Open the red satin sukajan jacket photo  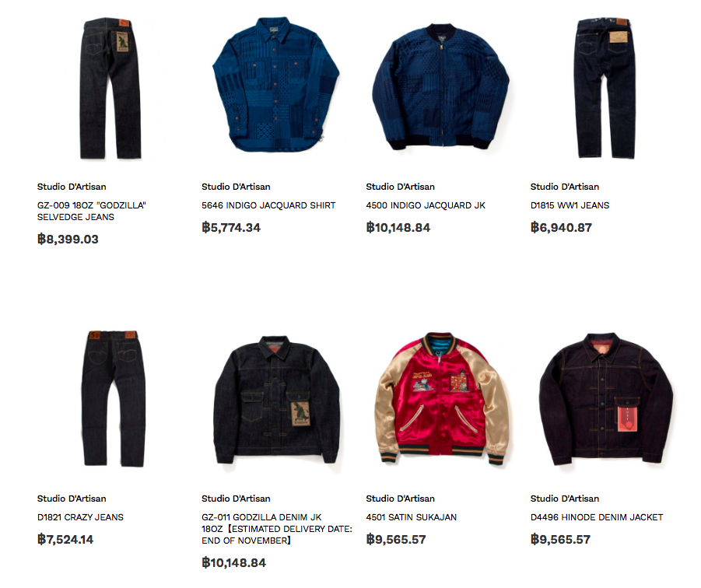[442, 398]
